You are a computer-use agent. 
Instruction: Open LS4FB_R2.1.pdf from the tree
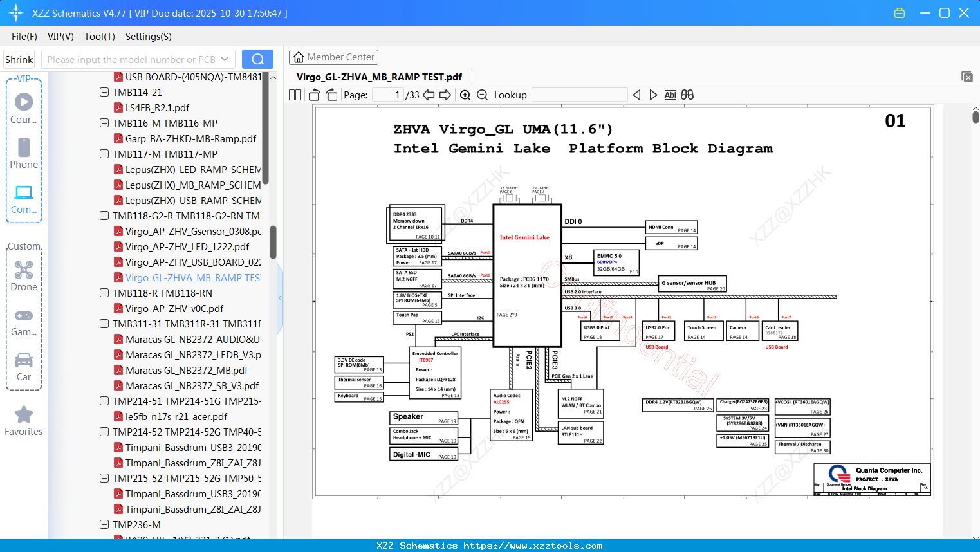[157, 107]
